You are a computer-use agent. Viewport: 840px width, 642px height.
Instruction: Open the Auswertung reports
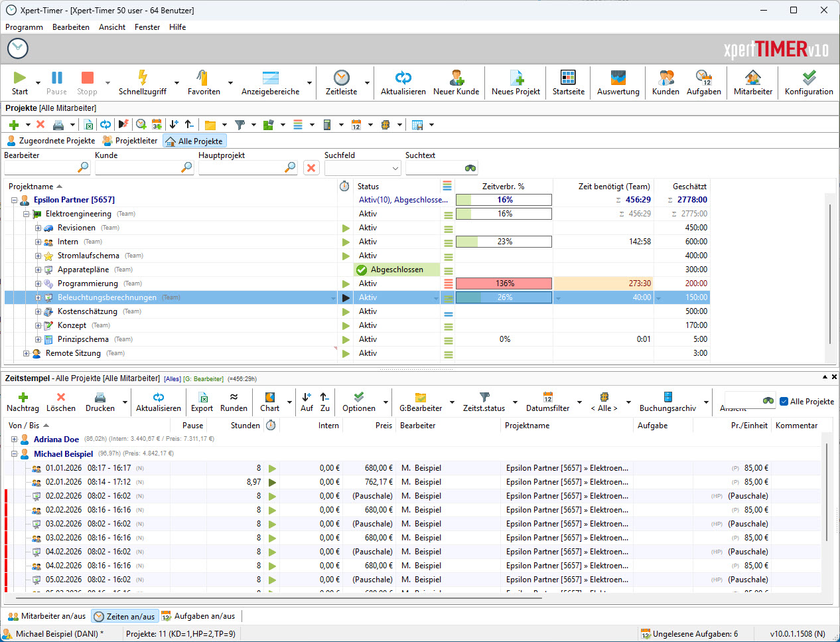(x=618, y=83)
